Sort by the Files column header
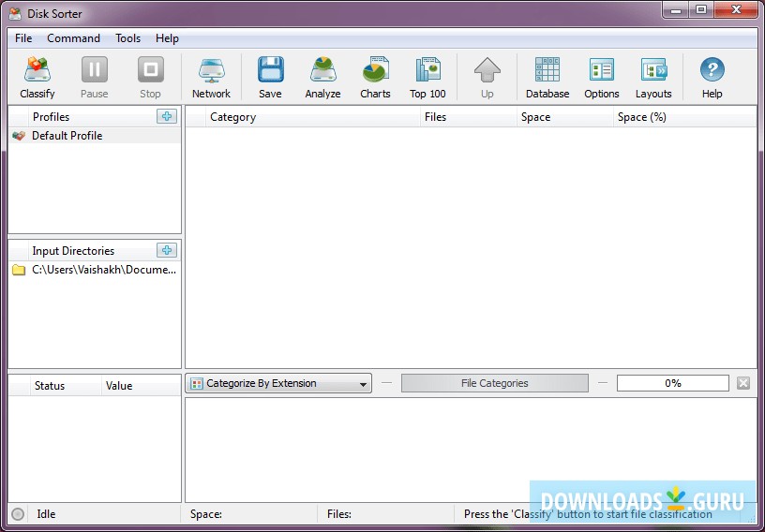Screen dimensions: 765x532 (469, 117)
